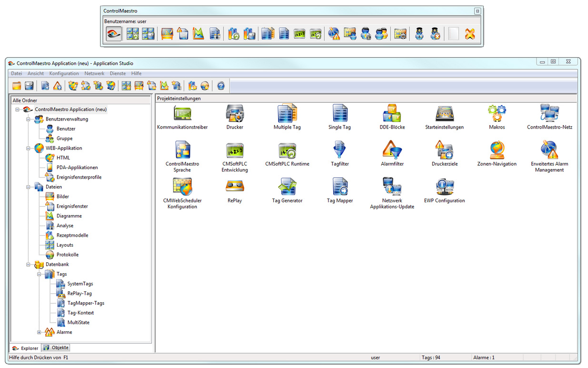This screenshot has height=368, width=588.
Task: Open the Starteinstellungen icon
Action: coord(444,113)
